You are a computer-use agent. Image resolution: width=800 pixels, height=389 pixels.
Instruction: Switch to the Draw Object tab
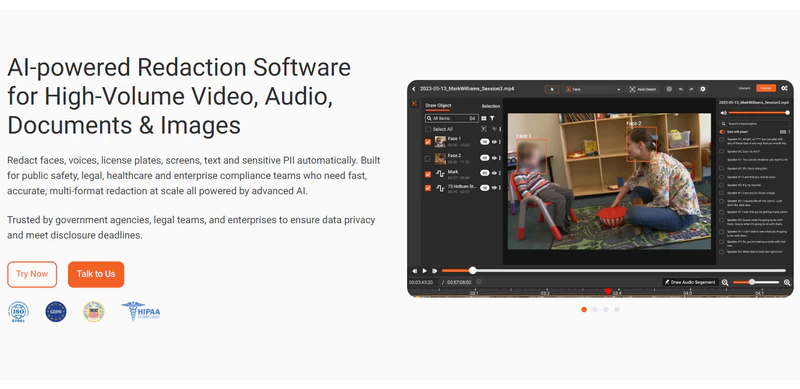coord(438,106)
